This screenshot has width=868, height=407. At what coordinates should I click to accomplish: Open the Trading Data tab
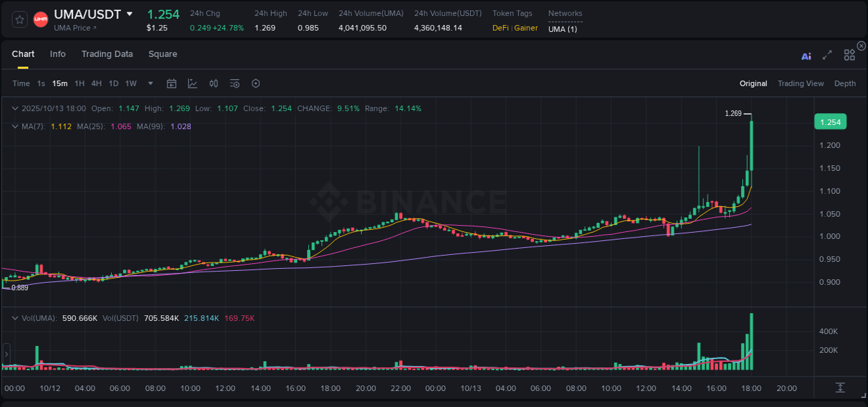pos(107,53)
